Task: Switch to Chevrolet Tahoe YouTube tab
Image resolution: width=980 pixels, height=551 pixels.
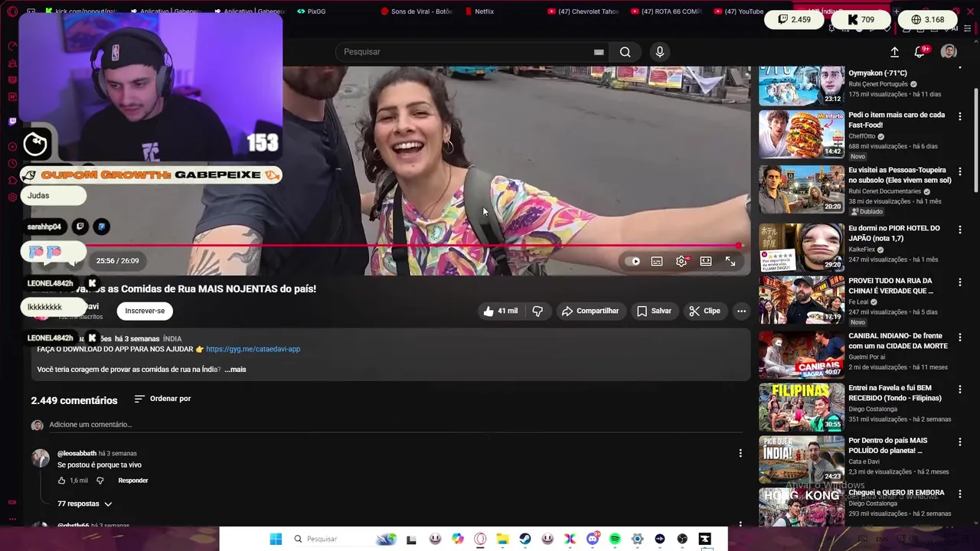Action: 583,11
